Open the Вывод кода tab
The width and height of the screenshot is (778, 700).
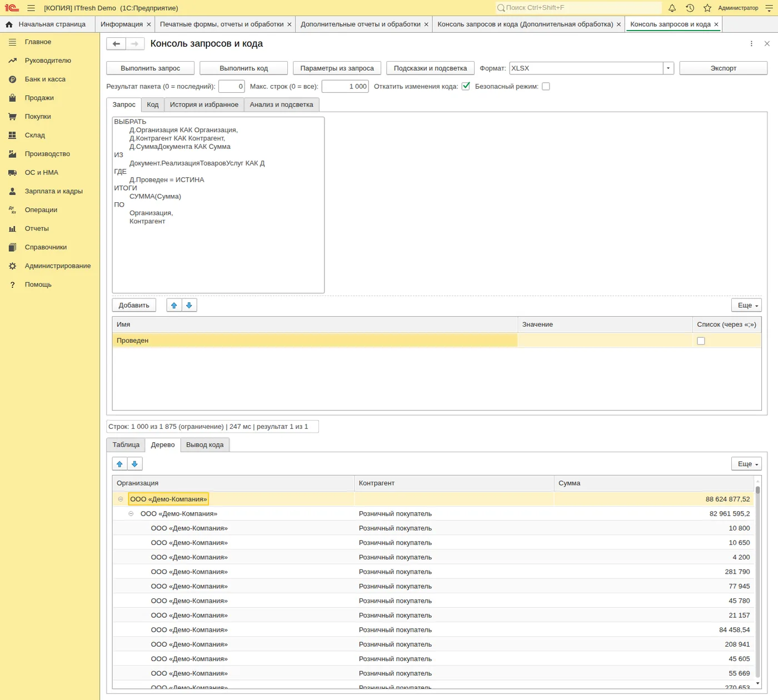[205, 445]
